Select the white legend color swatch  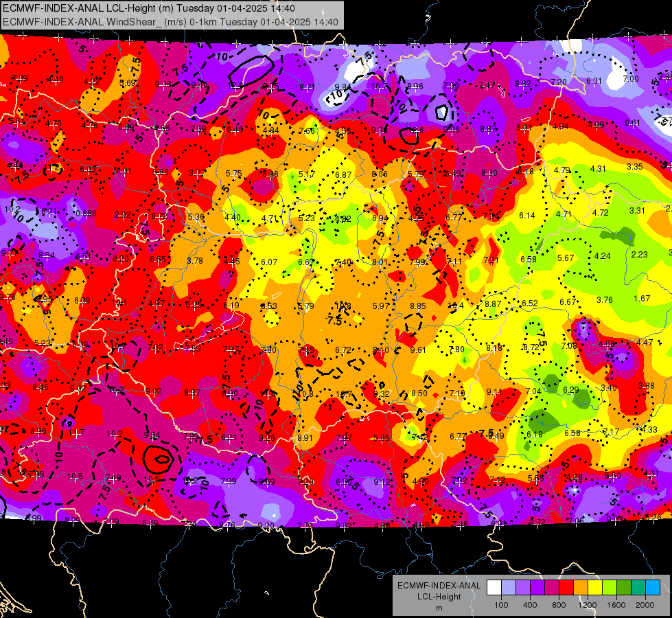click(x=494, y=588)
